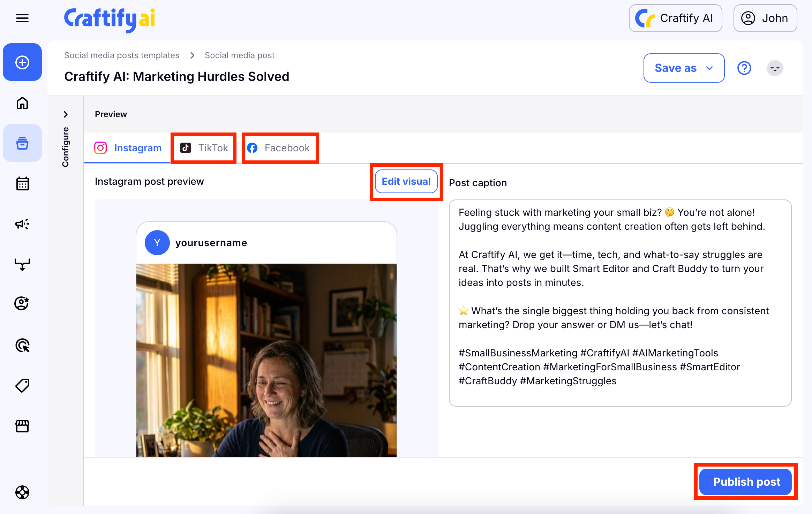Expand the Configure side panel chevron
This screenshot has height=514, width=812.
point(66,114)
